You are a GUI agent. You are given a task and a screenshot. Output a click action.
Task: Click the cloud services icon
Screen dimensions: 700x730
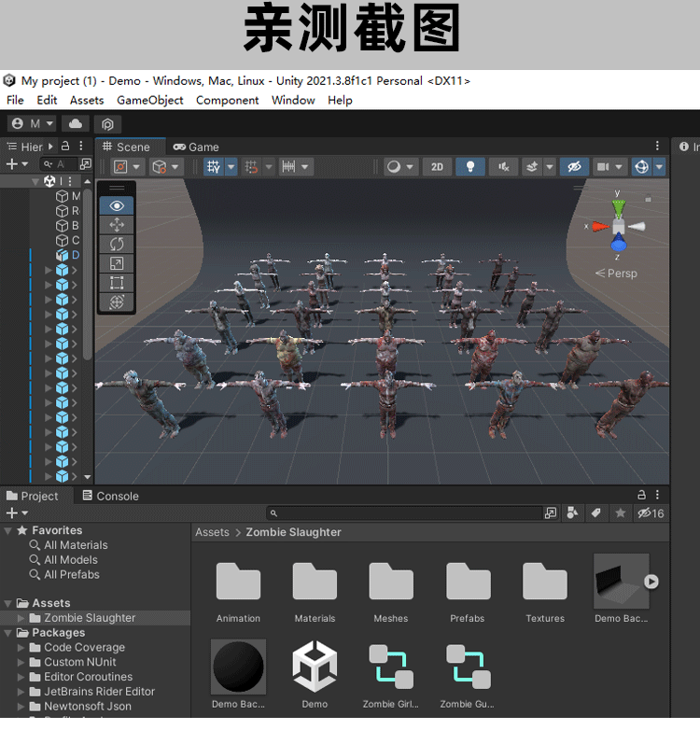76,124
